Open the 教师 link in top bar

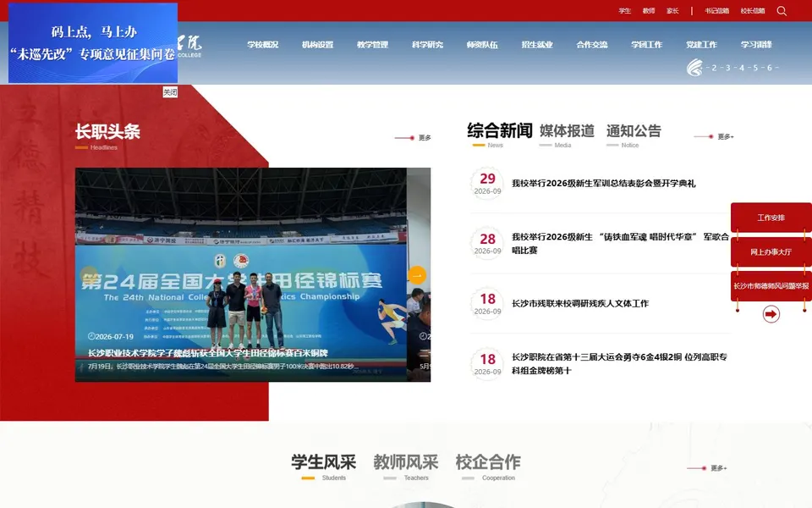pyautogui.click(x=649, y=11)
